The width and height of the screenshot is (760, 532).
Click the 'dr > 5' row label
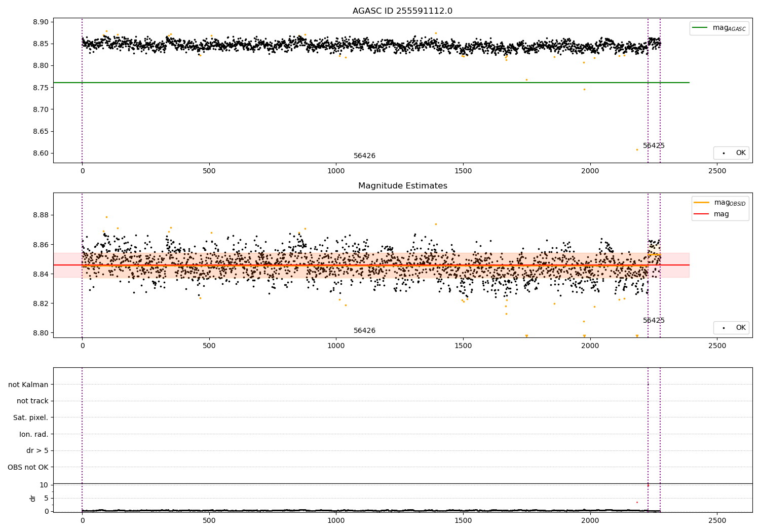[37, 451]
